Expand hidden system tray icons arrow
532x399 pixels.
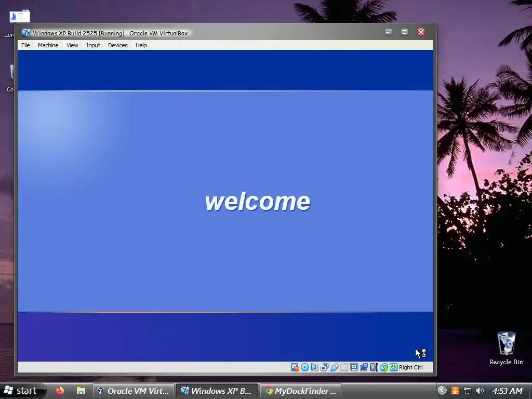[442, 391]
